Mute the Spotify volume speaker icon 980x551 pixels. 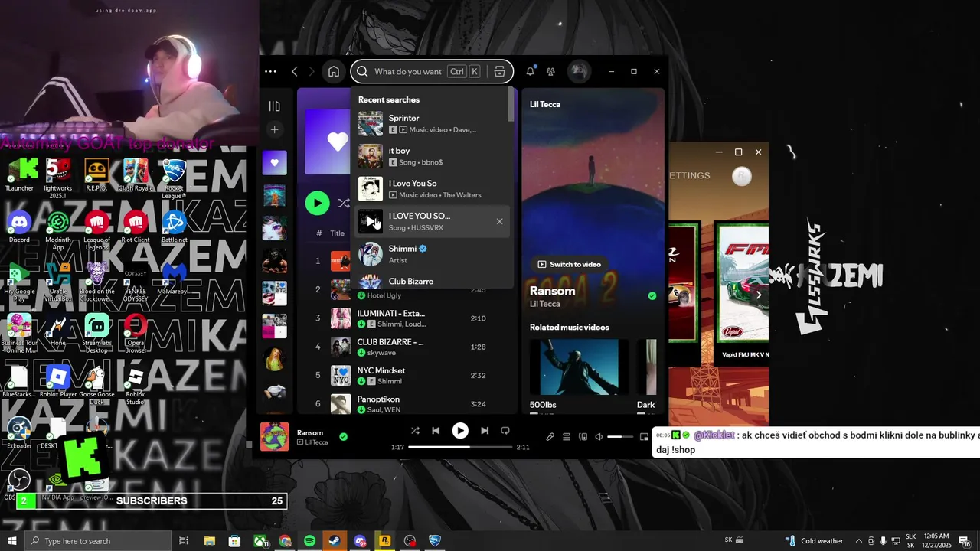tap(599, 437)
